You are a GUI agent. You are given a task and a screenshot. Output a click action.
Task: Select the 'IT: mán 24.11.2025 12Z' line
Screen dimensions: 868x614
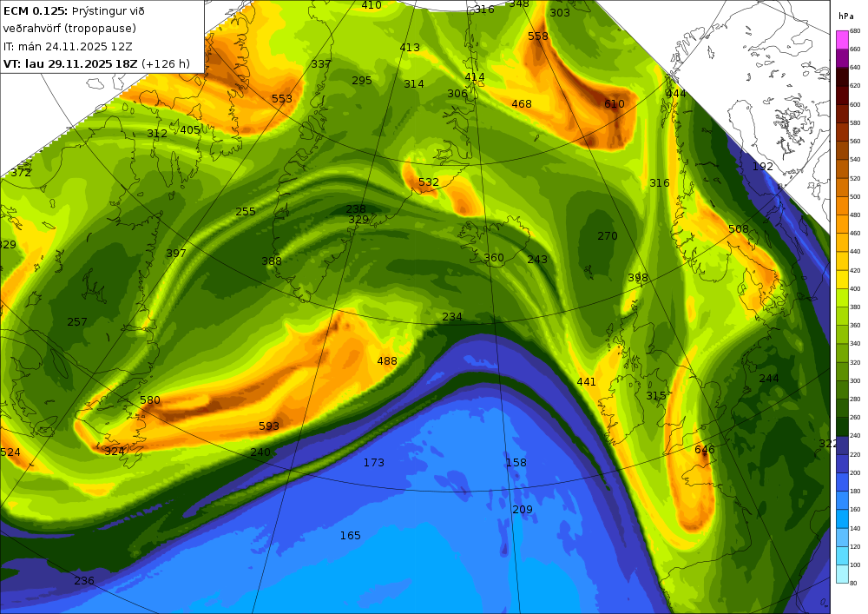(68, 47)
